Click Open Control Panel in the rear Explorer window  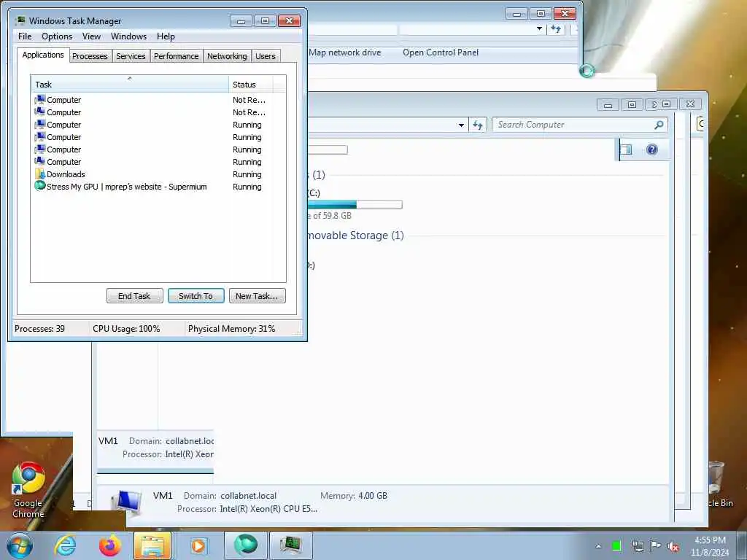(441, 52)
